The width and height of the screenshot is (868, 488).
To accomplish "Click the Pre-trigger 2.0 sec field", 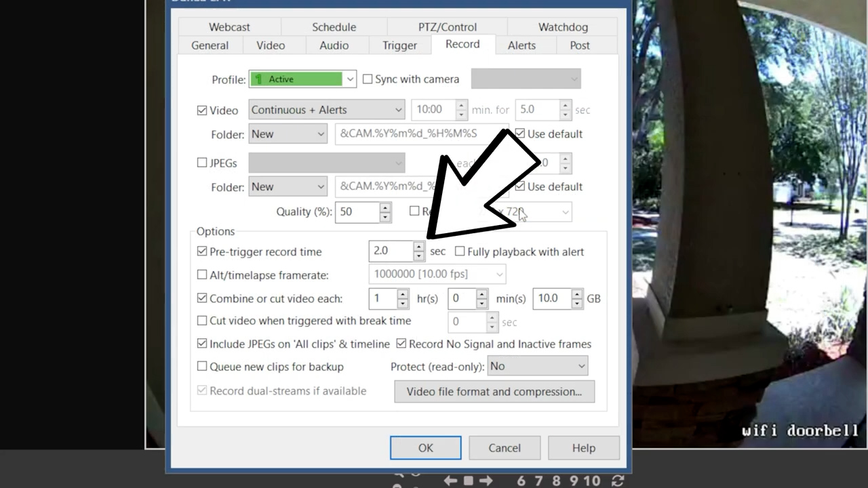I will [391, 251].
